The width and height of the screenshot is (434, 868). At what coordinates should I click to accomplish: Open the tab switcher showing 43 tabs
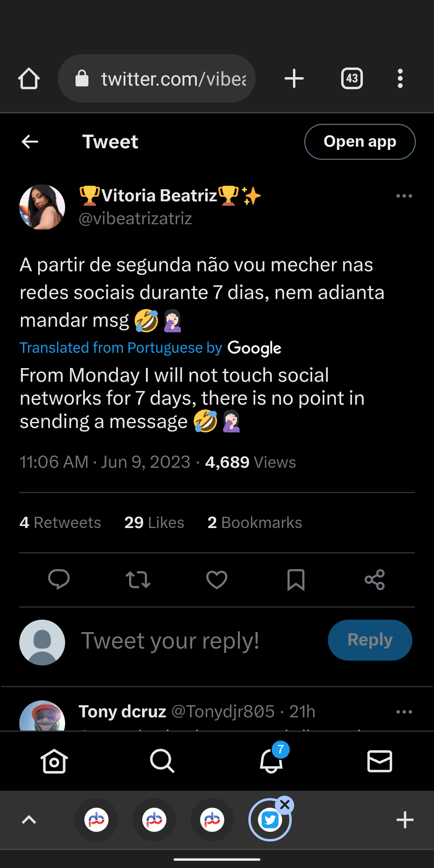(x=352, y=78)
